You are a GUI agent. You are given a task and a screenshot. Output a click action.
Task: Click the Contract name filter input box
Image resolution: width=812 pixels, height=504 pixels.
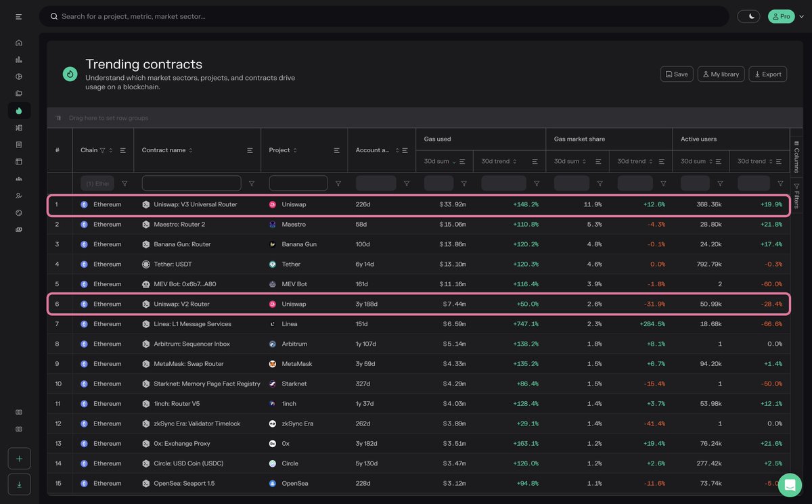[x=191, y=183]
